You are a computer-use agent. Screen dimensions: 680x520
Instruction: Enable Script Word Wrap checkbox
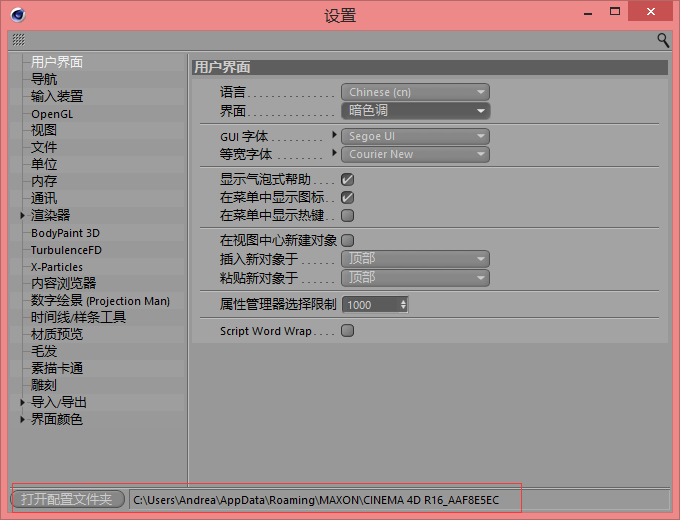click(x=347, y=330)
